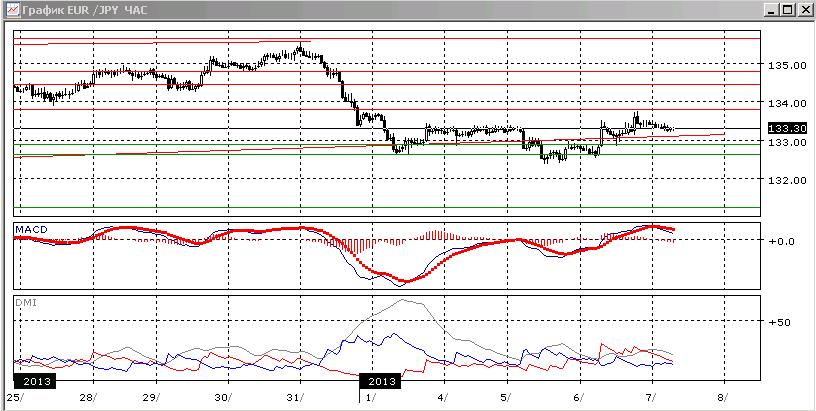Click the 7/ date label on time axis
This screenshot has height=411, width=816.
[x=651, y=398]
